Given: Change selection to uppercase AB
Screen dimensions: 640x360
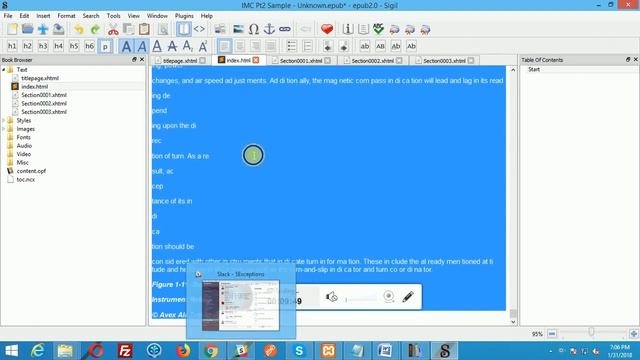Looking at the screenshot, I should pos(380,46).
